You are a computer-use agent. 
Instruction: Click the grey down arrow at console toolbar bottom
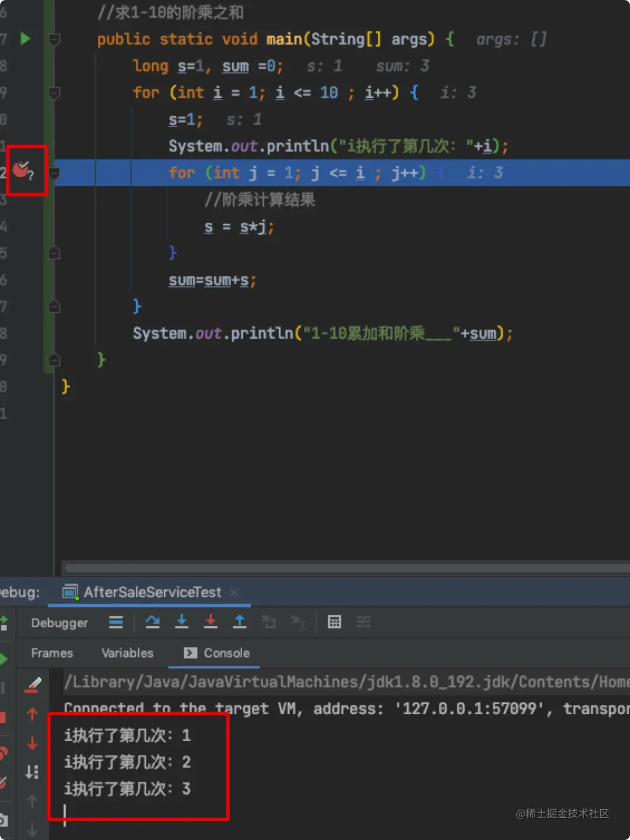point(32,830)
